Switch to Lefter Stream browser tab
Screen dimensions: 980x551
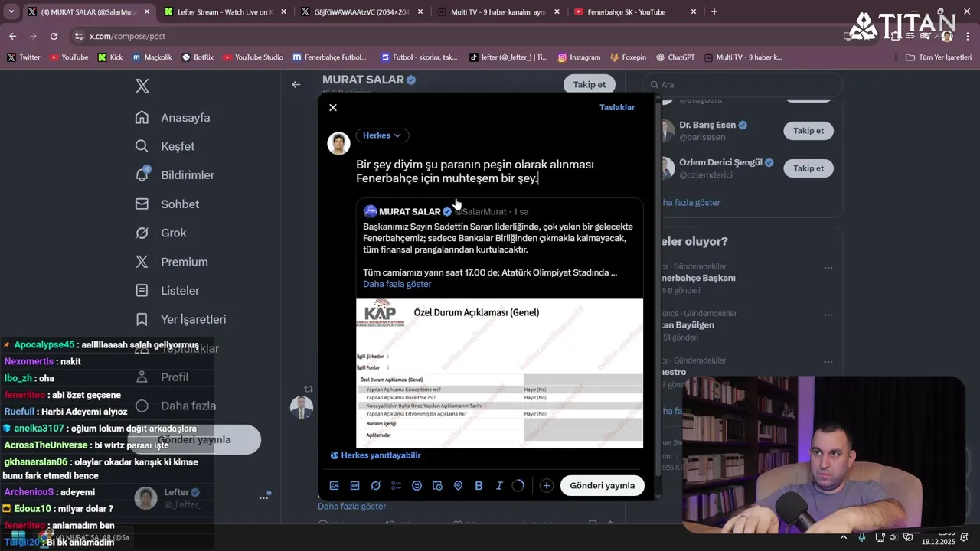tap(224, 12)
